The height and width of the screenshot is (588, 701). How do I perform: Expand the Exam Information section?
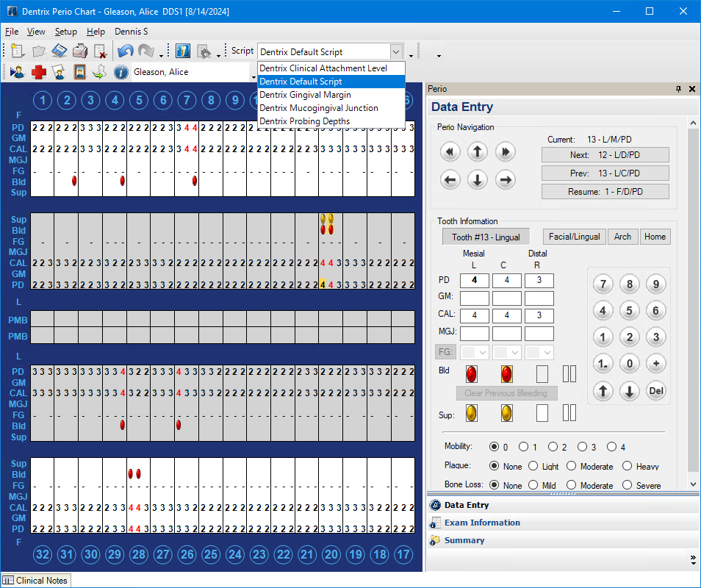coord(482,523)
